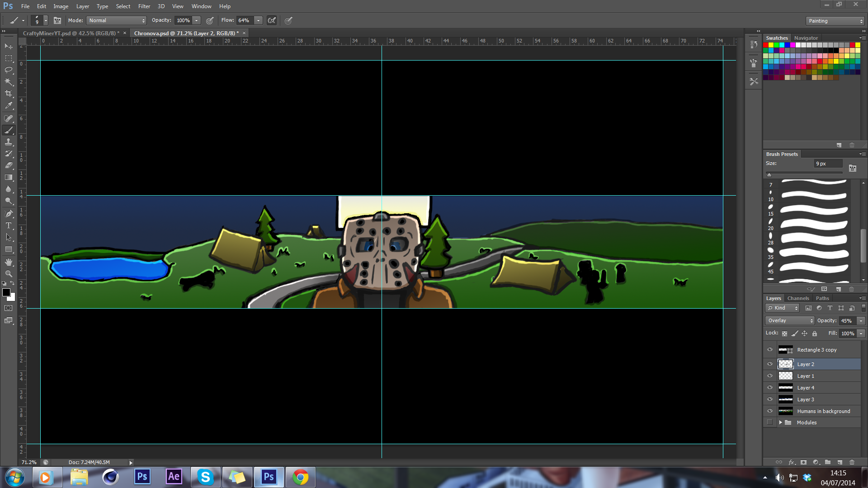Toggle lock transparent pixels
The width and height of the screenshot is (868, 488).
(784, 333)
